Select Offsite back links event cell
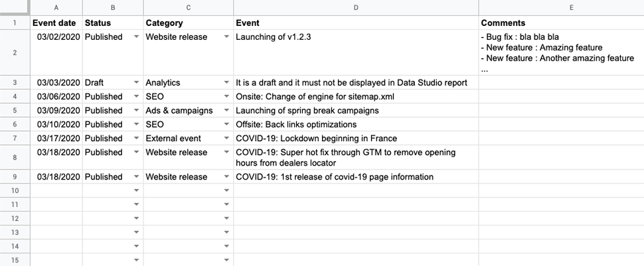This screenshot has height=266, width=644. click(x=356, y=124)
